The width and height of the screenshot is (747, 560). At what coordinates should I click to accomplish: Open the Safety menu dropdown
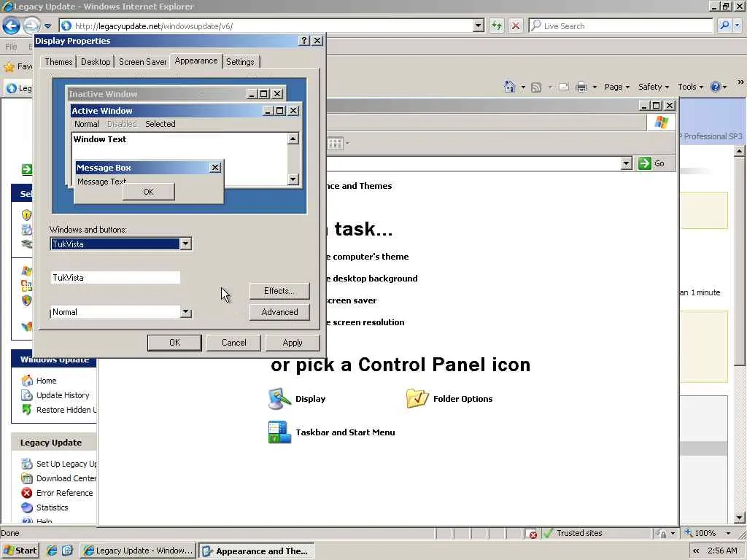tap(653, 87)
